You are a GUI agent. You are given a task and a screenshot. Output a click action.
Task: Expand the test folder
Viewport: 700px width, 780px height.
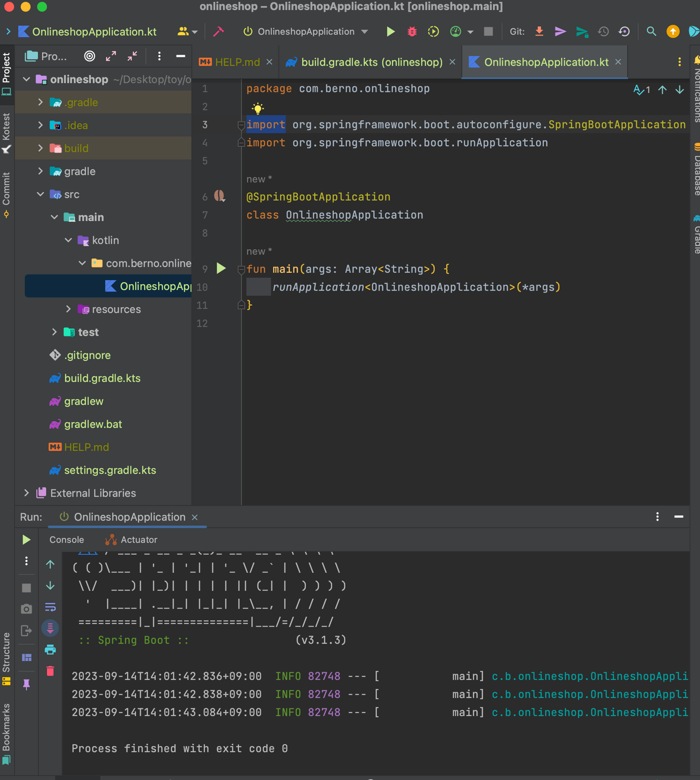coord(54,332)
